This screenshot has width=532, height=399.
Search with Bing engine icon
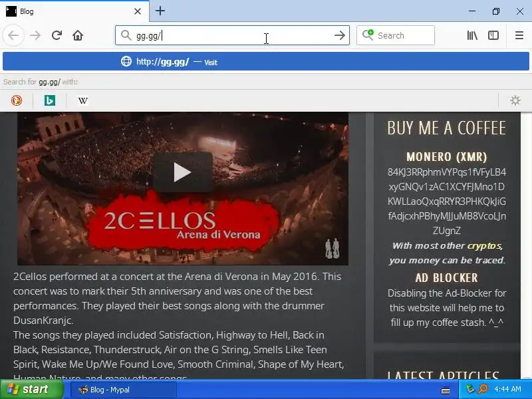[49, 100]
